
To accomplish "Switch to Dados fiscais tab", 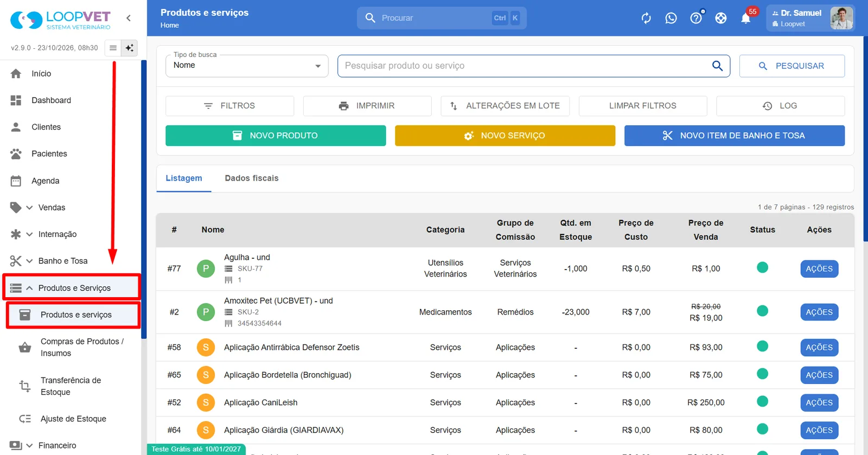I will (x=252, y=178).
